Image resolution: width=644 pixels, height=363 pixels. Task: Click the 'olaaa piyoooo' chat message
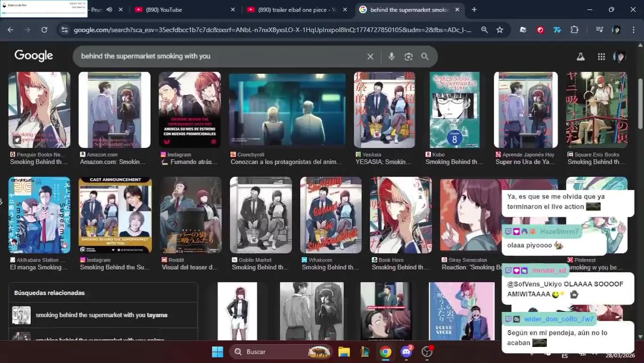coord(535,246)
